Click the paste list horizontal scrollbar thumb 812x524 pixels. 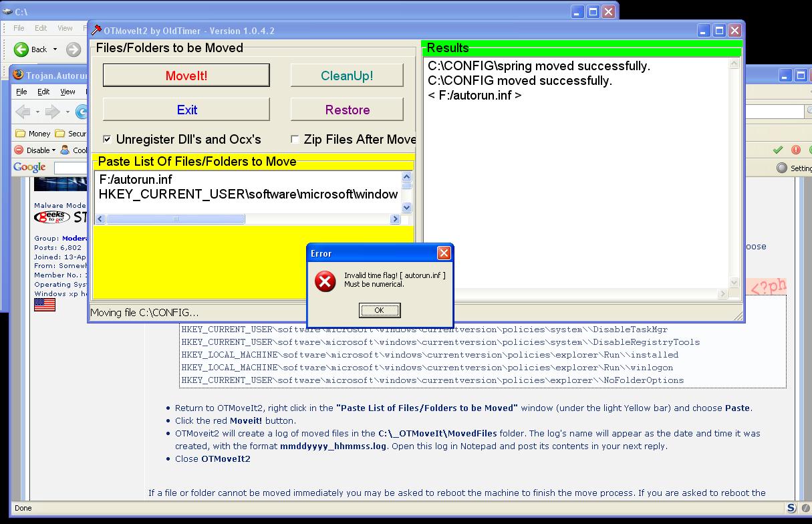(176, 219)
